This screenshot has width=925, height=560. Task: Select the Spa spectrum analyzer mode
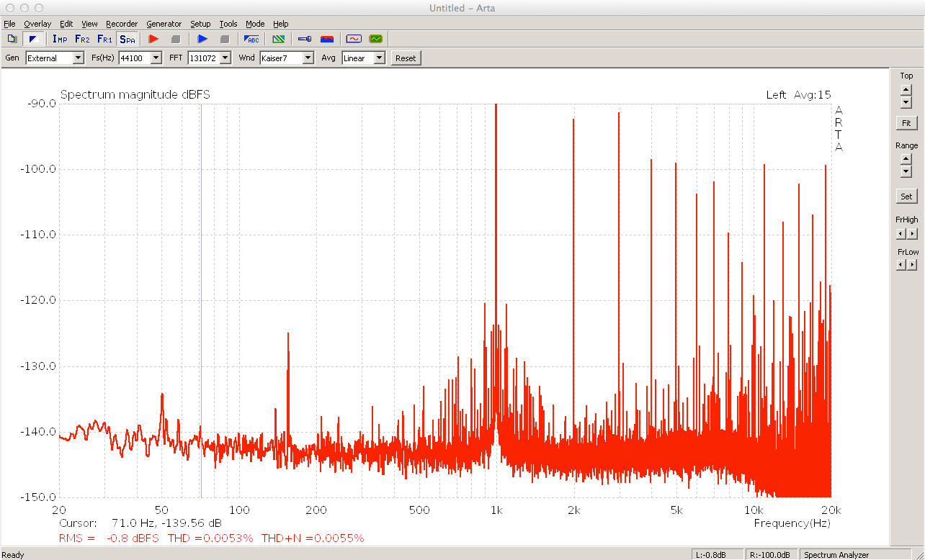pyautogui.click(x=127, y=39)
